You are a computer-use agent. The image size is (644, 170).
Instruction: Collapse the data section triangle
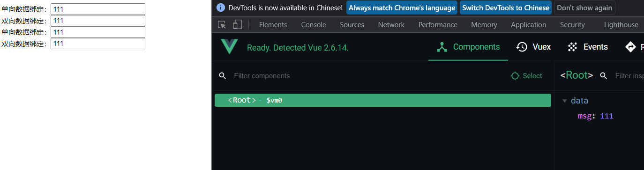pyautogui.click(x=564, y=101)
